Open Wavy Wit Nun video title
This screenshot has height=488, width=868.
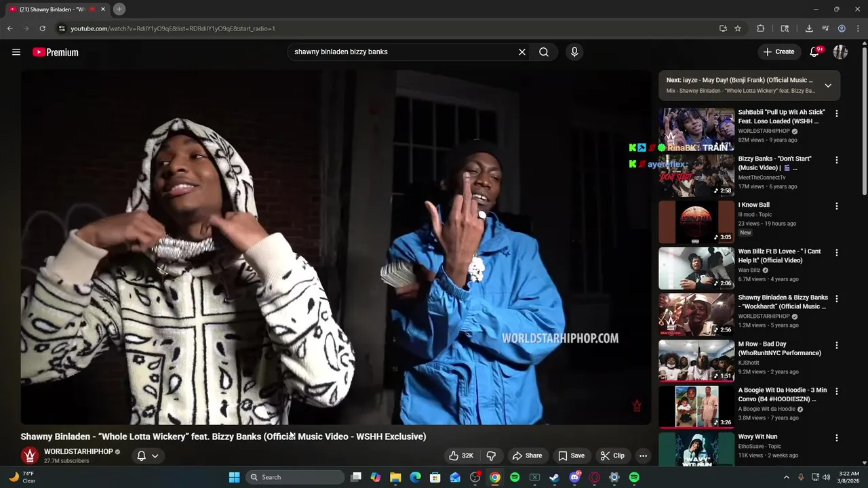point(757,436)
